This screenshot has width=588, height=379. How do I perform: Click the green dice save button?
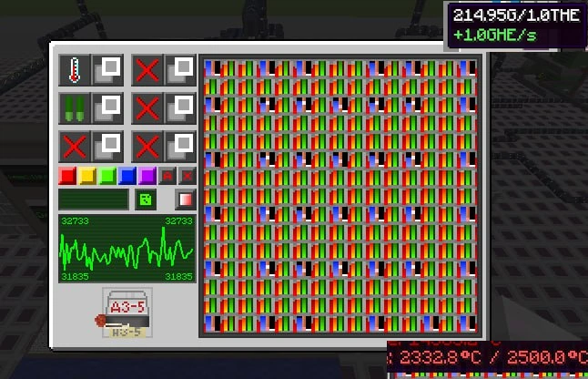pyautogui.click(x=146, y=200)
